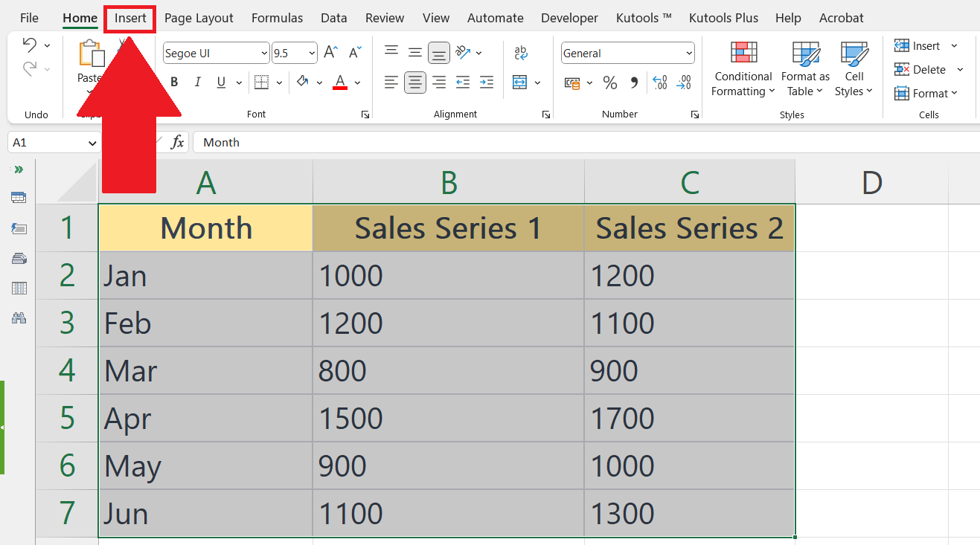980x545 pixels.
Task: Toggle Wrap Text
Action: coord(521,52)
